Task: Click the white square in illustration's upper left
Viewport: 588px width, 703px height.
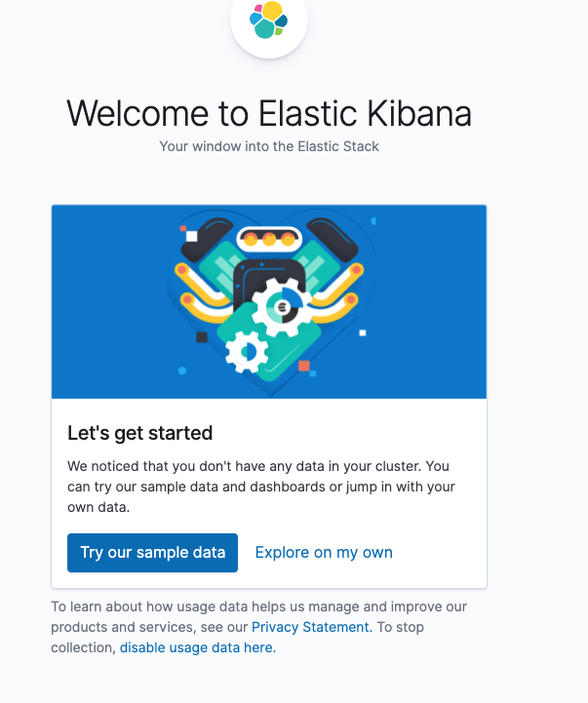Action: (192, 236)
